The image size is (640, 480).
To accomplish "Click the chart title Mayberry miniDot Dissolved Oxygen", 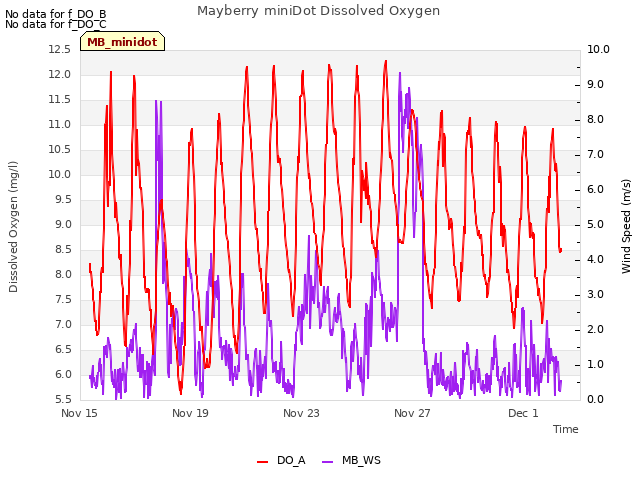I will (318, 11).
